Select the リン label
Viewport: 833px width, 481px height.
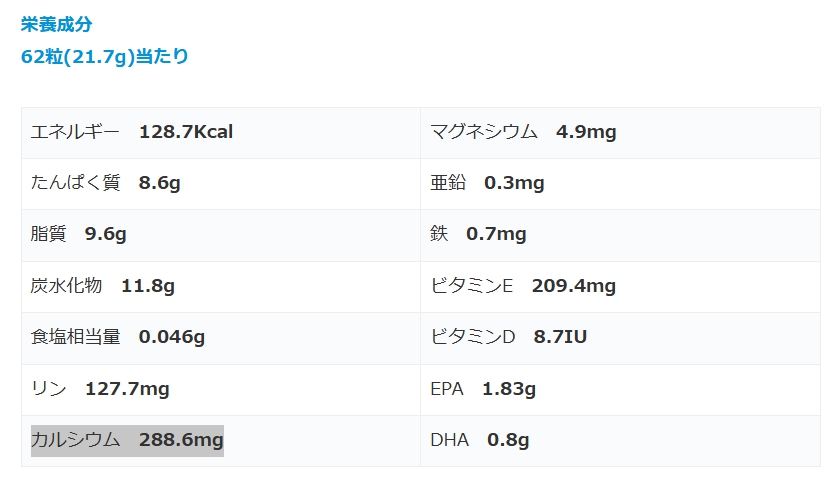point(48,388)
